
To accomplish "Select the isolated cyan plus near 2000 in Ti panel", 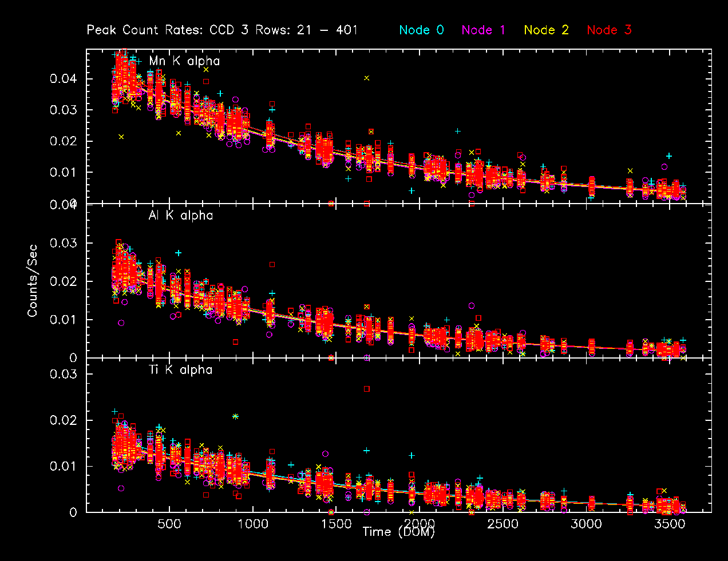I will tap(412, 456).
